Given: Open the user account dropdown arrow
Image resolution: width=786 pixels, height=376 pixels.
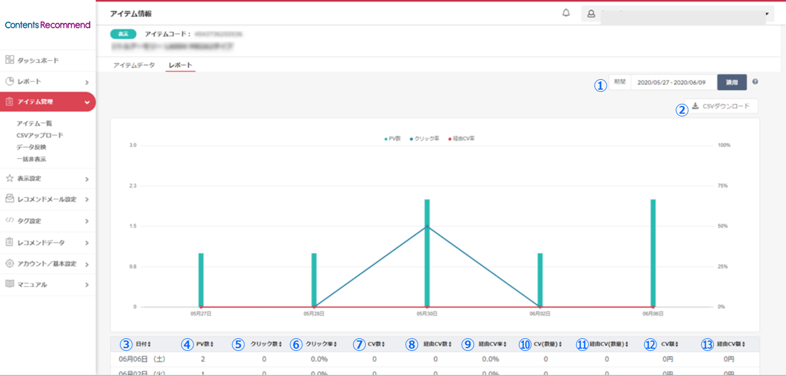Looking at the screenshot, I should coord(766,14).
